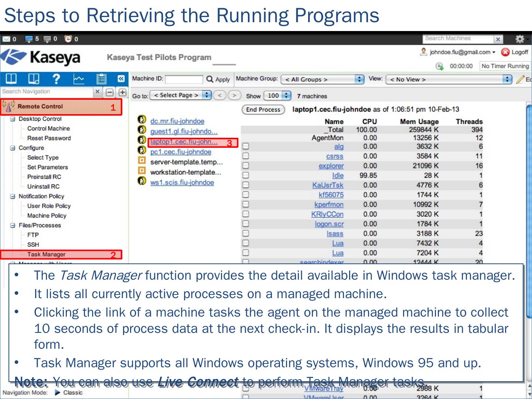Screen dimensions: 532x399
Task: Select the csrss process checkbox
Action: (246, 156)
